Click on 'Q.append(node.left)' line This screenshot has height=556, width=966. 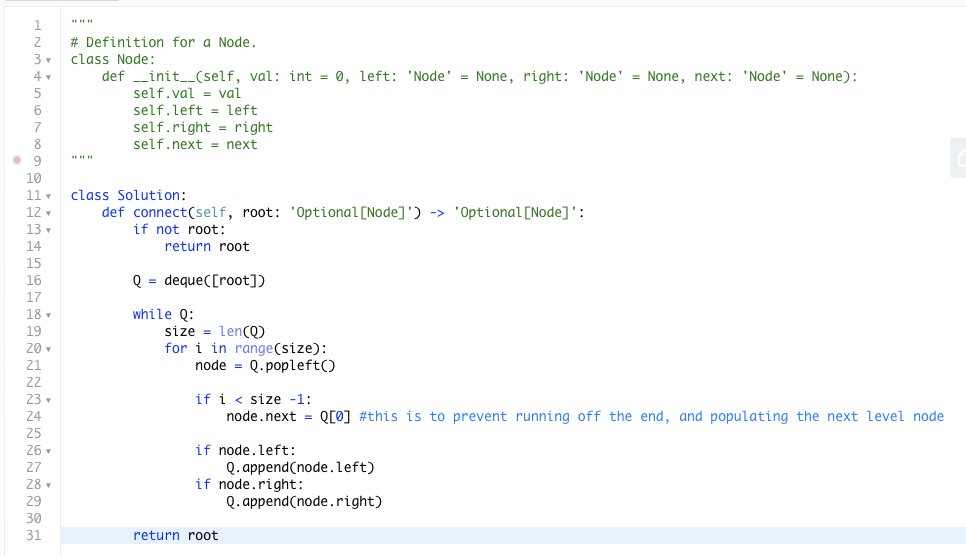tap(300, 468)
